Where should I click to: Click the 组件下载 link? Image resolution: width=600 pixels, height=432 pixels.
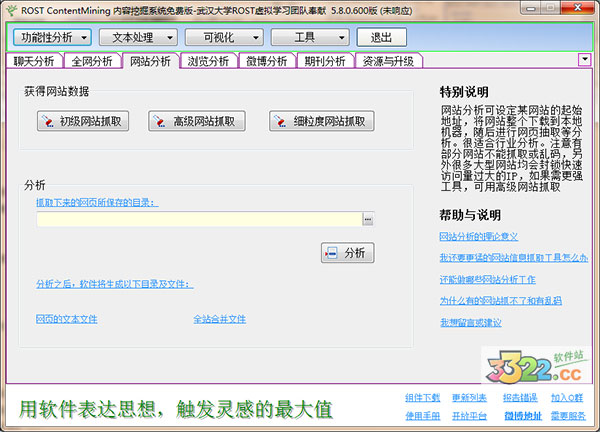[x=422, y=398]
